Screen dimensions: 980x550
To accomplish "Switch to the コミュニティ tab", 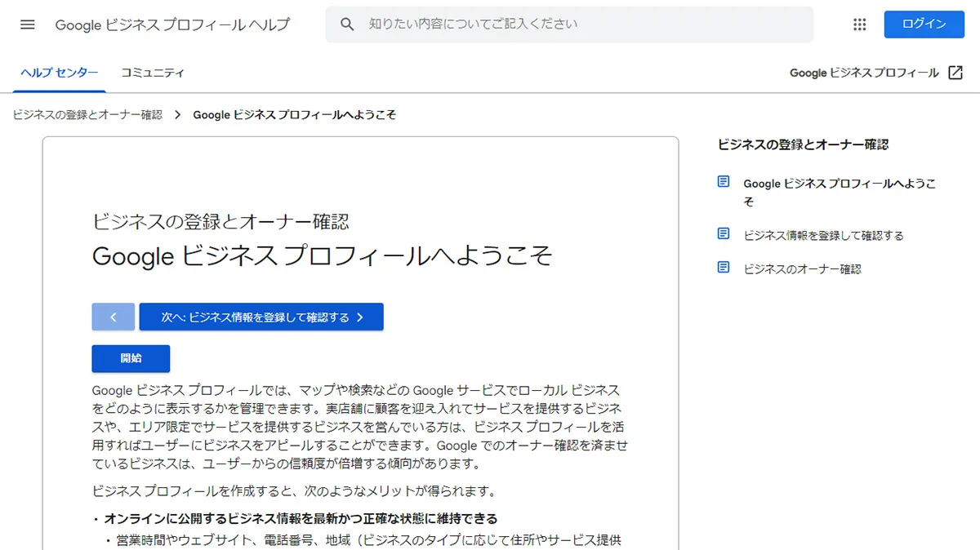I will click(154, 73).
